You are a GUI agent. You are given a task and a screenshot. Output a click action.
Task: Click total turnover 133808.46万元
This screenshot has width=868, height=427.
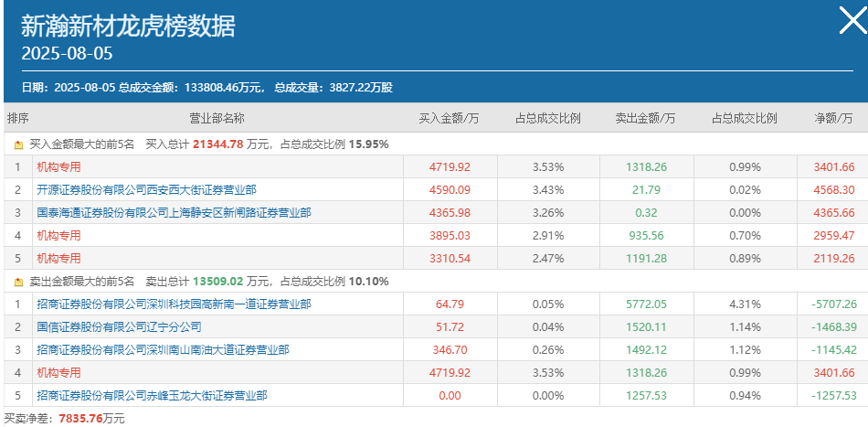[x=224, y=88]
